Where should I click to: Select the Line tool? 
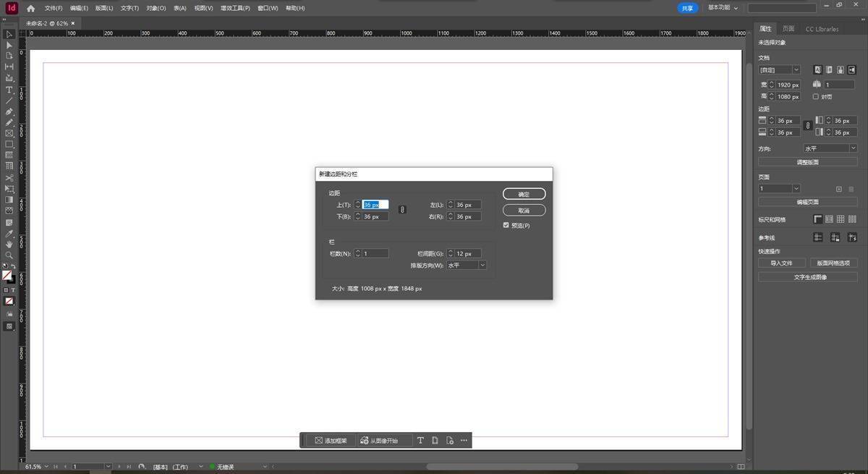point(9,101)
